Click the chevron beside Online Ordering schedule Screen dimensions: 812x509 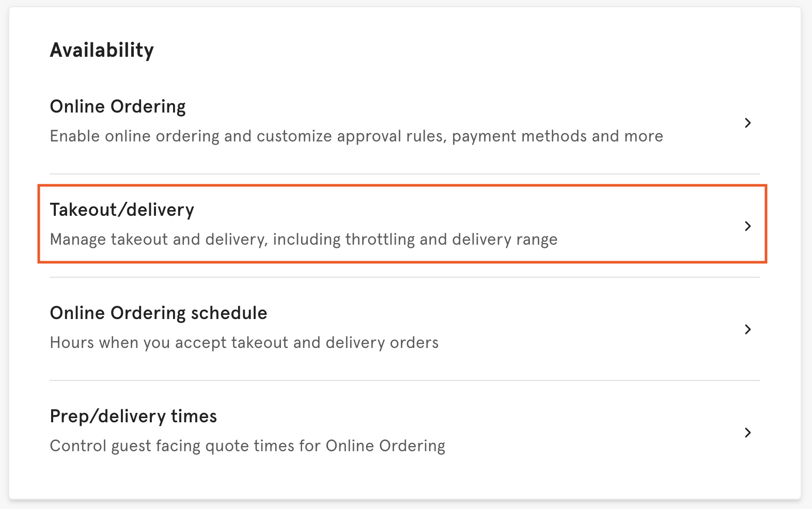coord(747,329)
